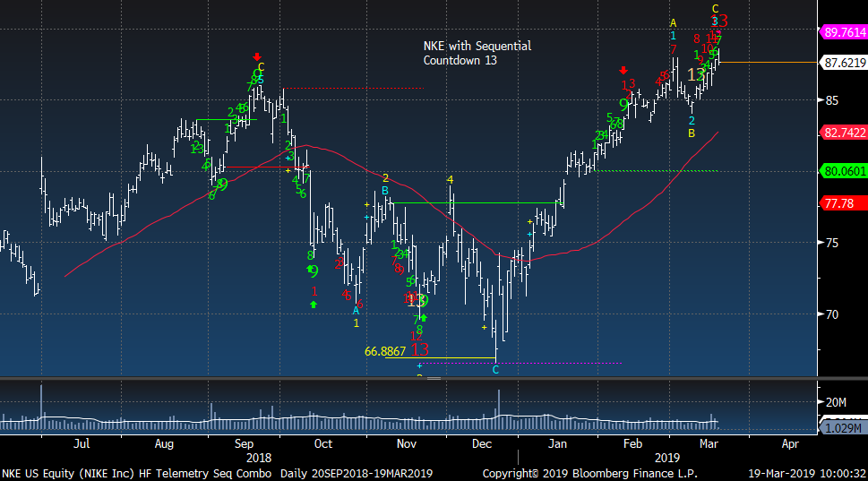The image size is (868, 481).
Task: Select the yellow B label below late February low
Action: (692, 133)
